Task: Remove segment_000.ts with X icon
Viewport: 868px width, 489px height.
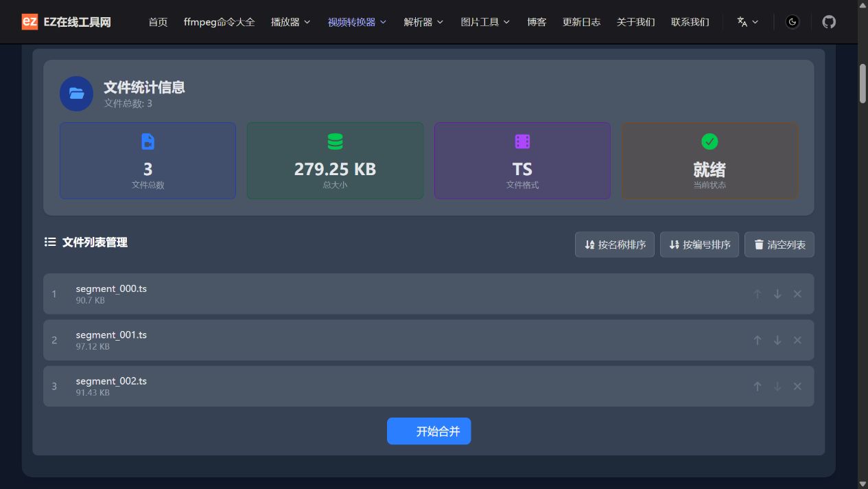Action: click(797, 294)
